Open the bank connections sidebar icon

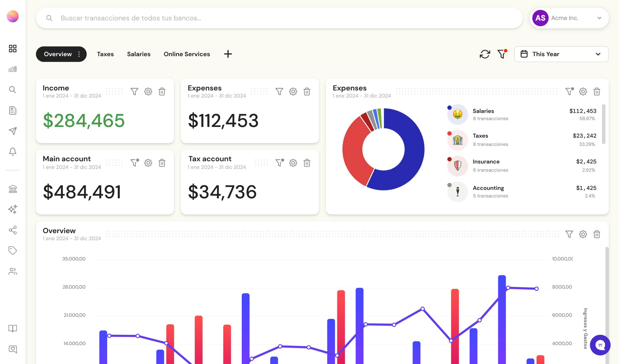(13, 189)
